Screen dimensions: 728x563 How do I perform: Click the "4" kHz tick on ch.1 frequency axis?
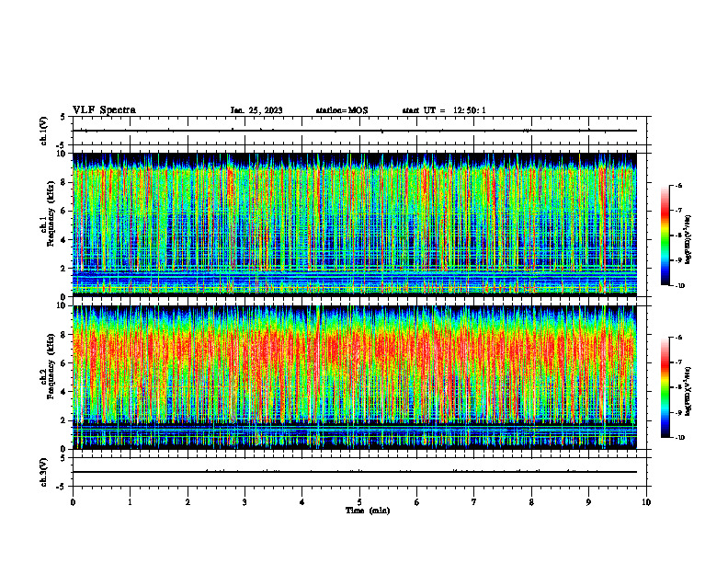tap(64, 240)
